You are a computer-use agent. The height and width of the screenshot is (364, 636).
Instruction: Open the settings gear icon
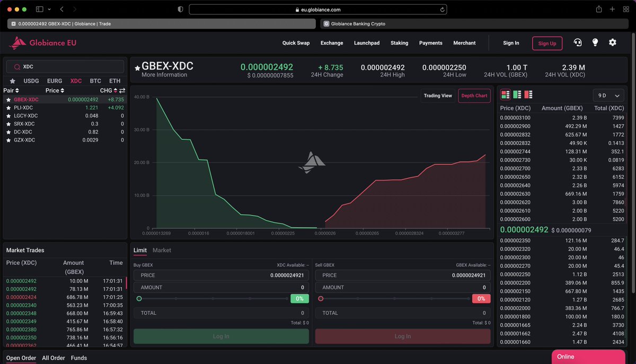613,42
